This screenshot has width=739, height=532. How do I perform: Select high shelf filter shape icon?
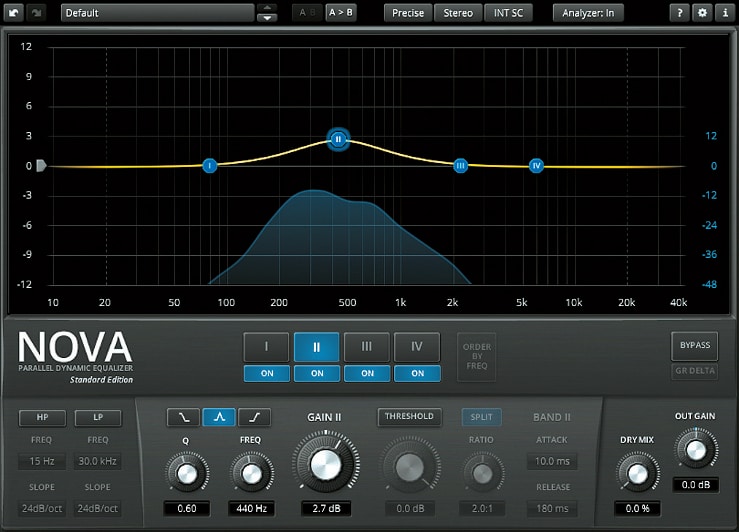tap(255, 417)
